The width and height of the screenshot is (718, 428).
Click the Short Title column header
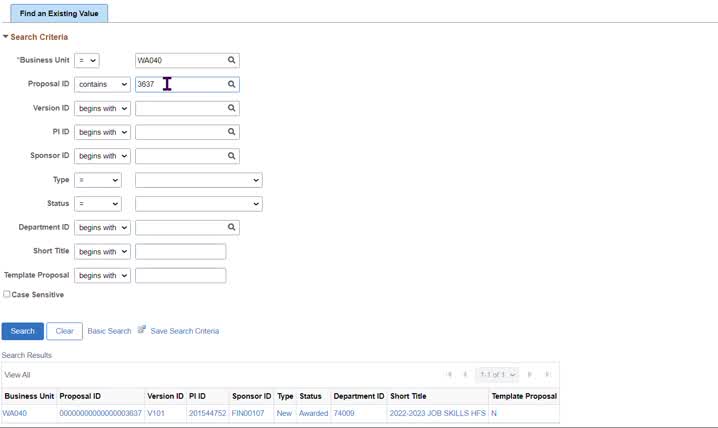point(408,396)
